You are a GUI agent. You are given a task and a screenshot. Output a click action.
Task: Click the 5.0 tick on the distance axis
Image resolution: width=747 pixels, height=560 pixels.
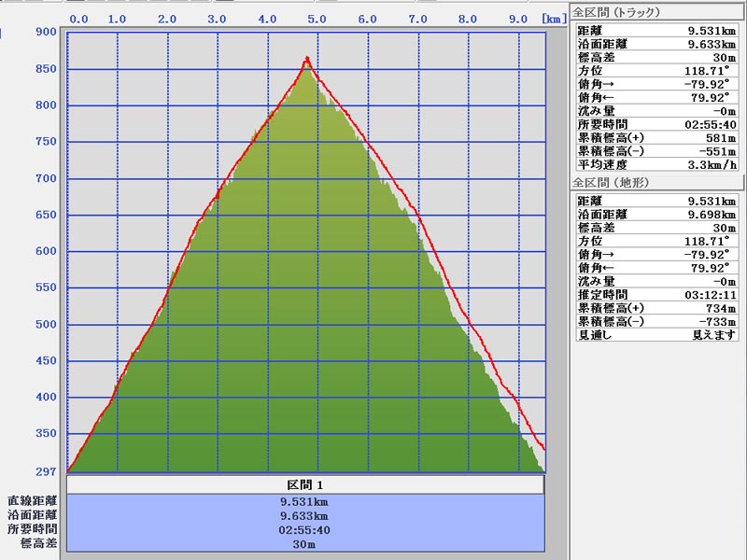click(317, 18)
